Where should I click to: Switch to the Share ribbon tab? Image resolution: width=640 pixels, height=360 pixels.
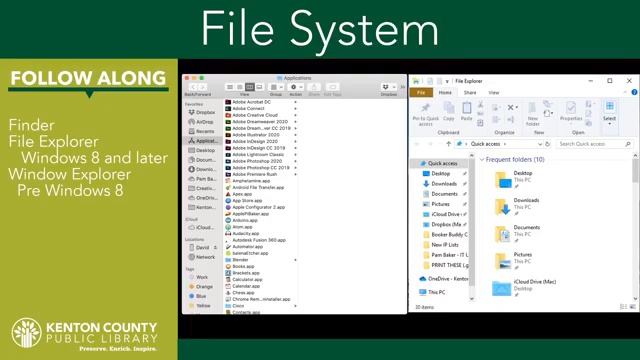click(x=470, y=93)
